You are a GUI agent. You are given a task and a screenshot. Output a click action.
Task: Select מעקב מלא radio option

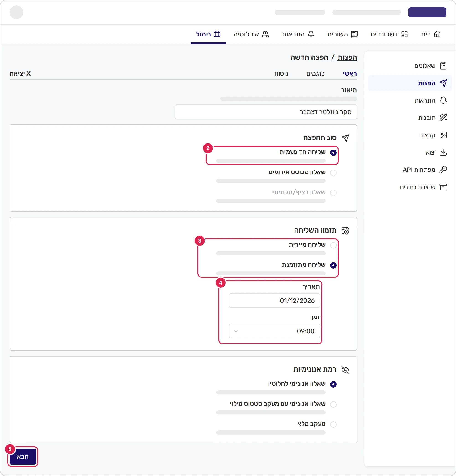point(333,424)
